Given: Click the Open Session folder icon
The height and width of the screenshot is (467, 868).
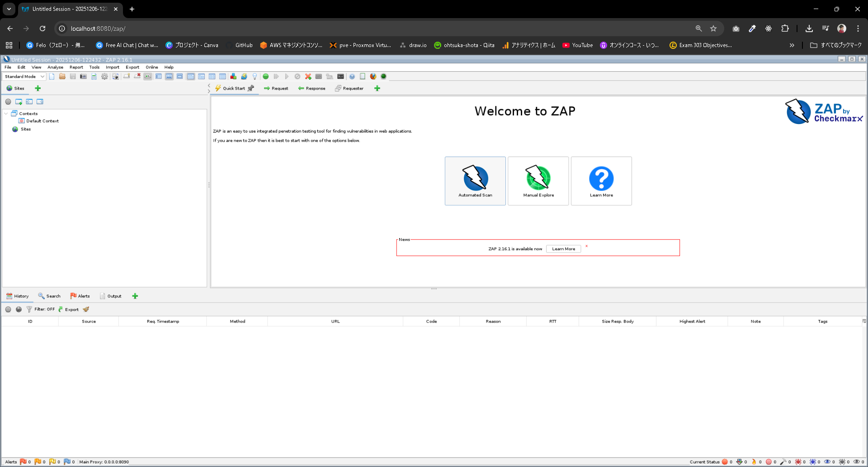Looking at the screenshot, I should pos(62,76).
